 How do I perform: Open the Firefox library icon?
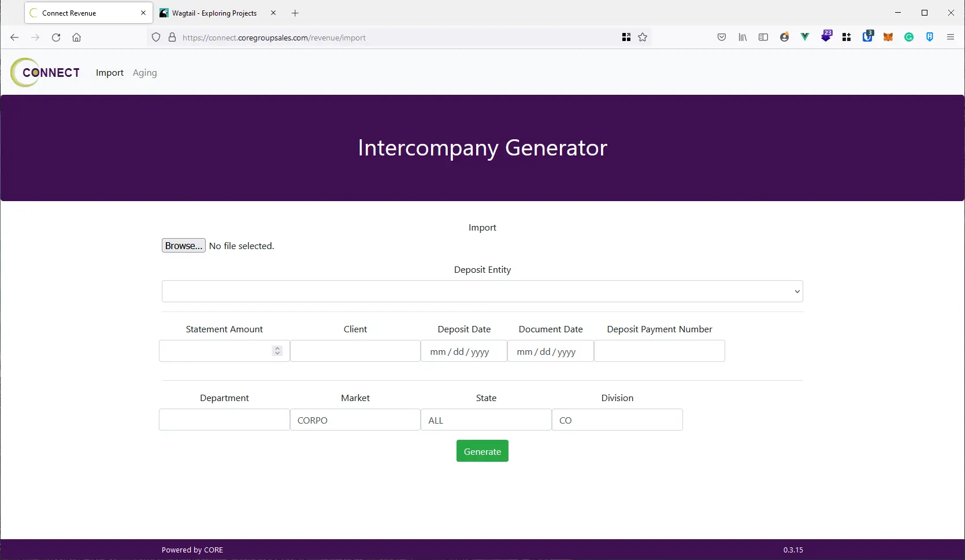pyautogui.click(x=743, y=37)
